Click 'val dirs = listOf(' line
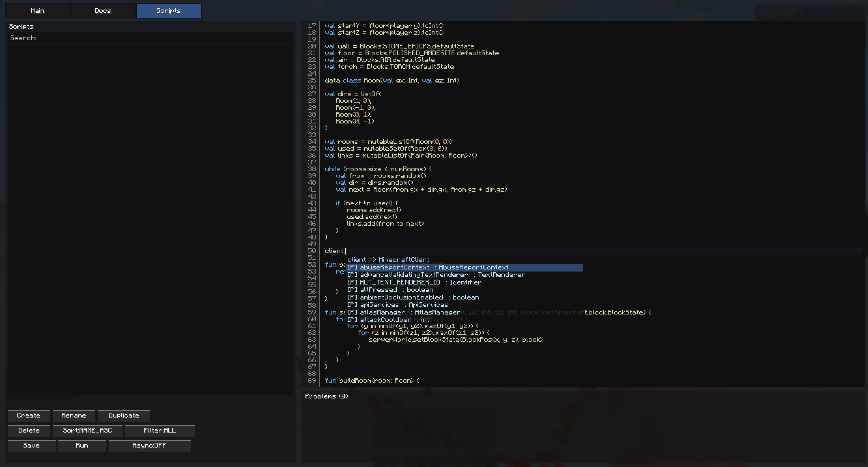 click(353, 94)
